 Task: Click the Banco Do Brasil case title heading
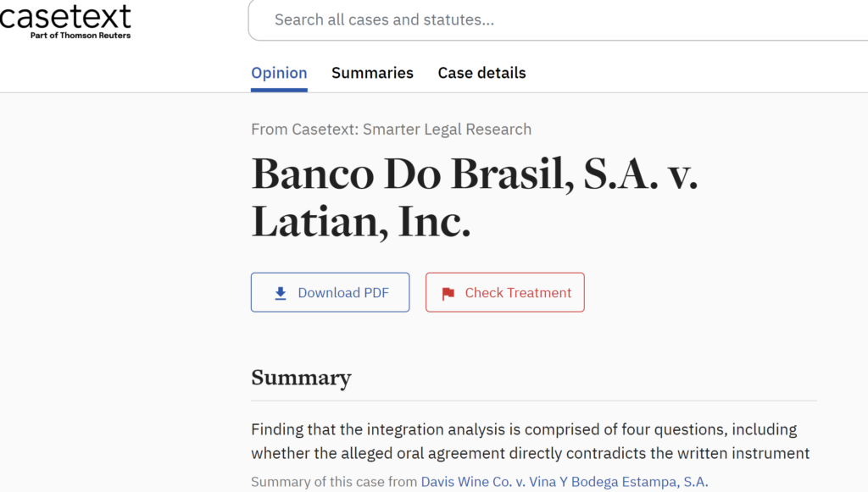[475, 197]
